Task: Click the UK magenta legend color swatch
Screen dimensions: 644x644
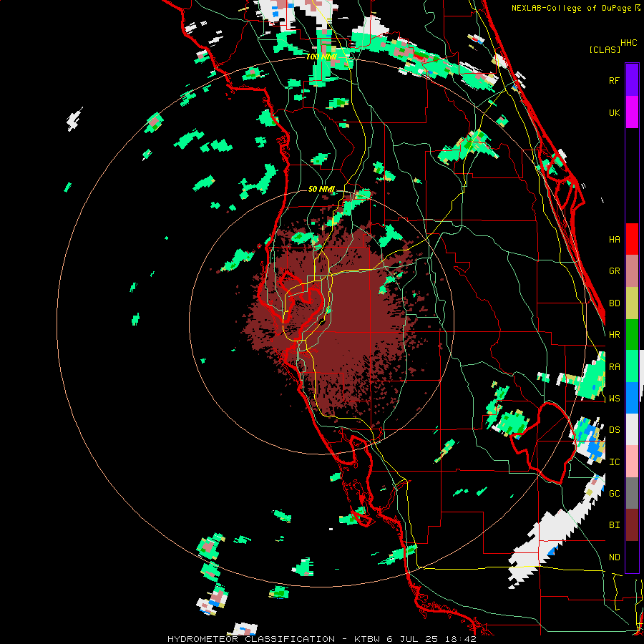Action: pos(632,112)
